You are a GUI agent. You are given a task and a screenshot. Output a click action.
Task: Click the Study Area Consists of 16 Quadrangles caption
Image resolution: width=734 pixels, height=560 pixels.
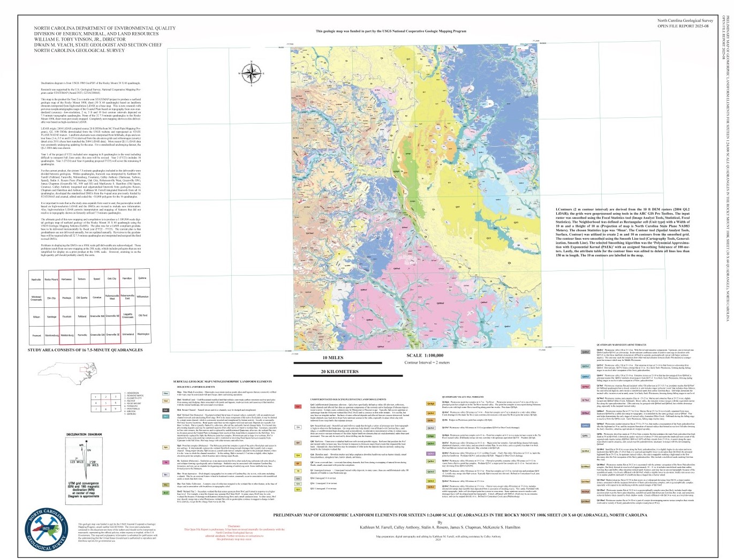pos(85,350)
